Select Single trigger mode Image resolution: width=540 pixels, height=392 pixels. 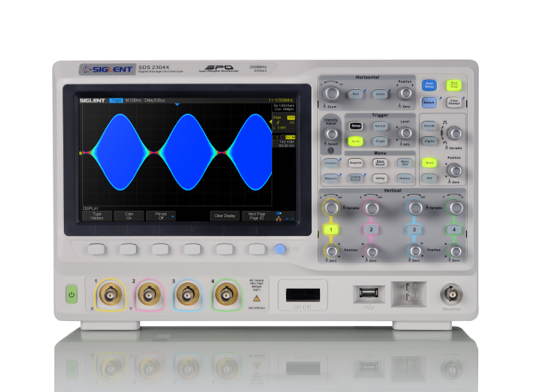click(380, 141)
